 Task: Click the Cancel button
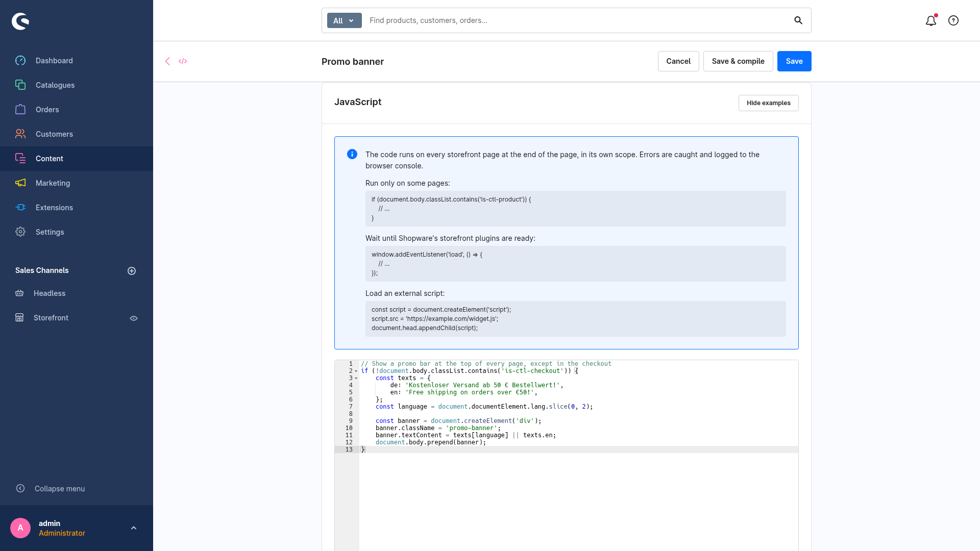click(x=678, y=61)
